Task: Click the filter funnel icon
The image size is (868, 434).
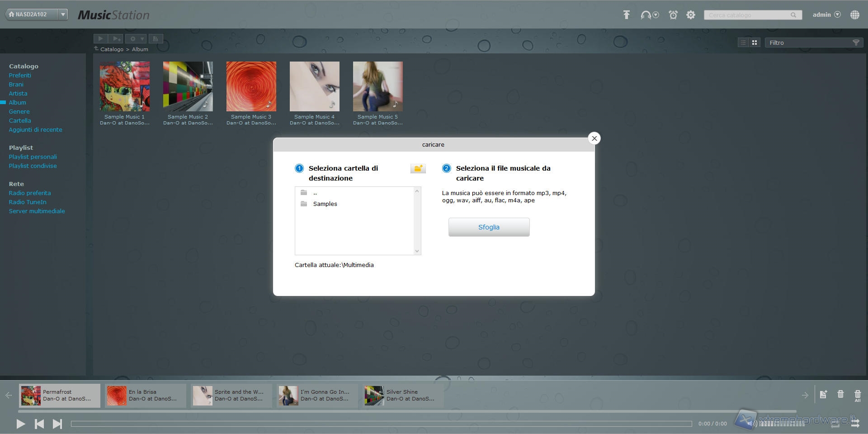Action: click(855, 43)
